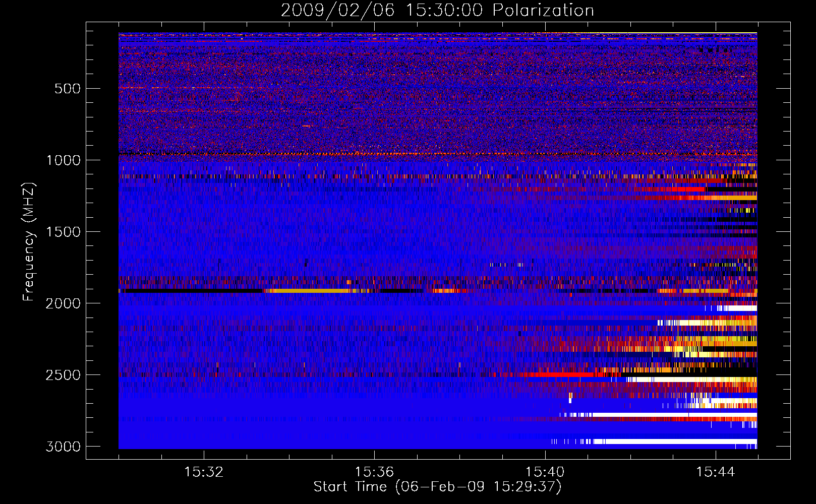The width and height of the screenshot is (816, 504).
Task: Click the 15:32 time tick label
Action: [x=204, y=472]
